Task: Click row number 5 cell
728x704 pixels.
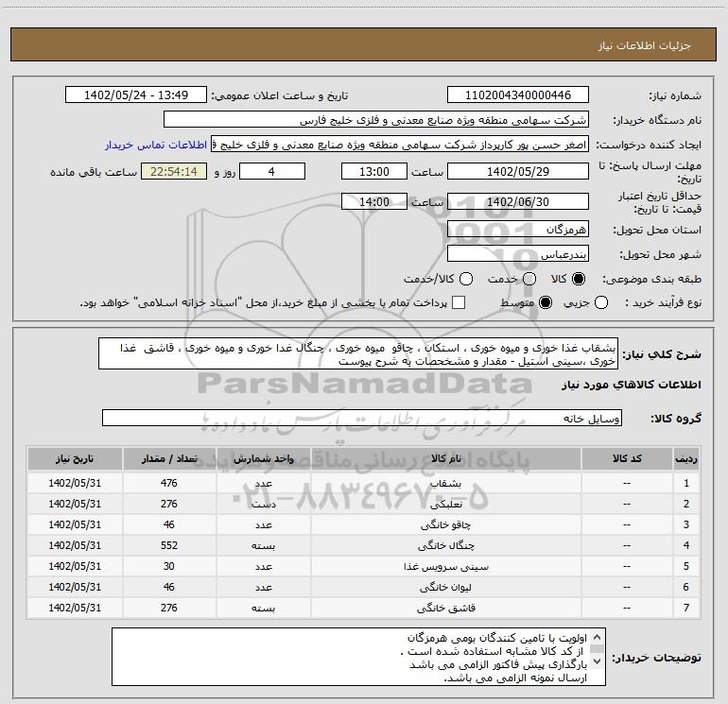Action: pyautogui.click(x=686, y=566)
